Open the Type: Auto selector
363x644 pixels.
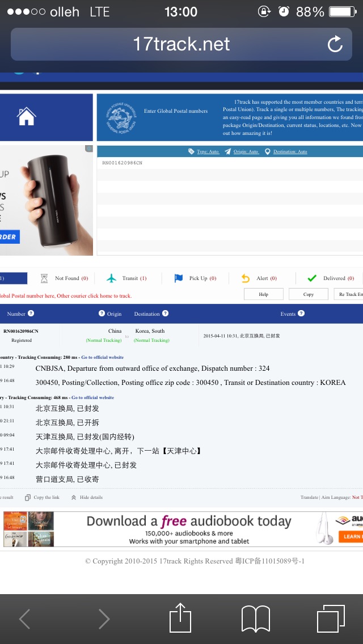(204, 151)
